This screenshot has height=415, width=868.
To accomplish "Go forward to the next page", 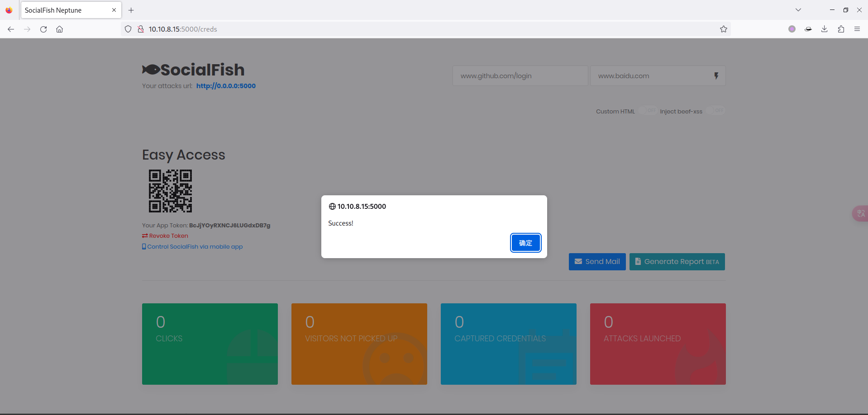I will (x=27, y=29).
